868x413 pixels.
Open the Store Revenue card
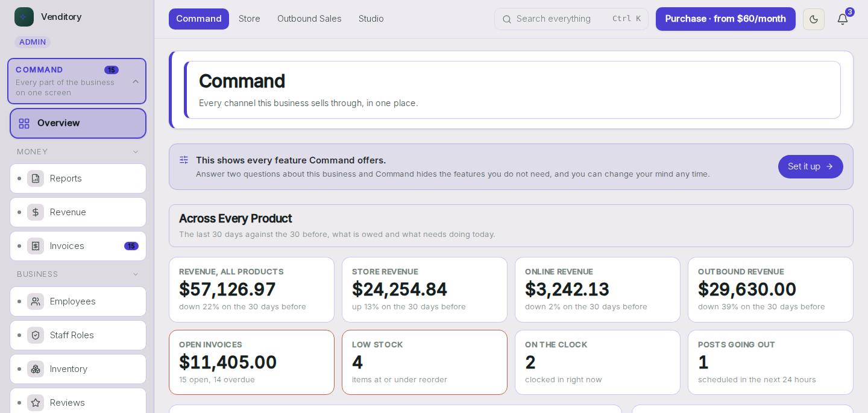coord(424,290)
